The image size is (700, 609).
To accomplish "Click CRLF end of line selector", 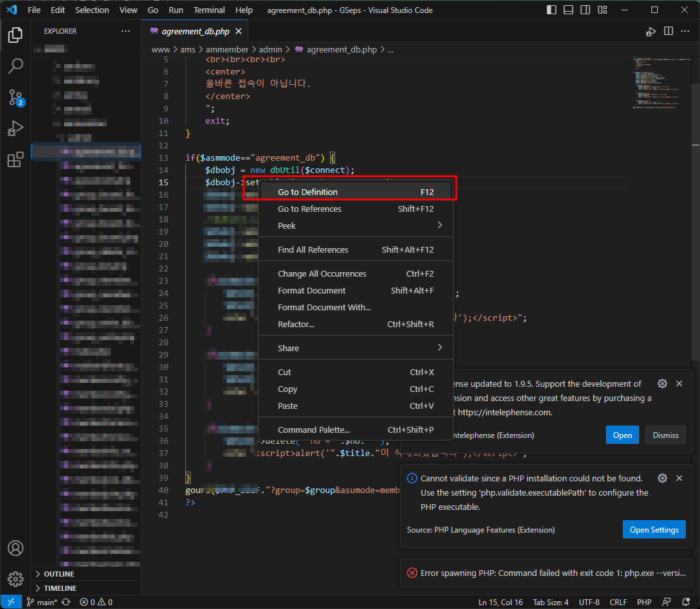I will click(618, 603).
